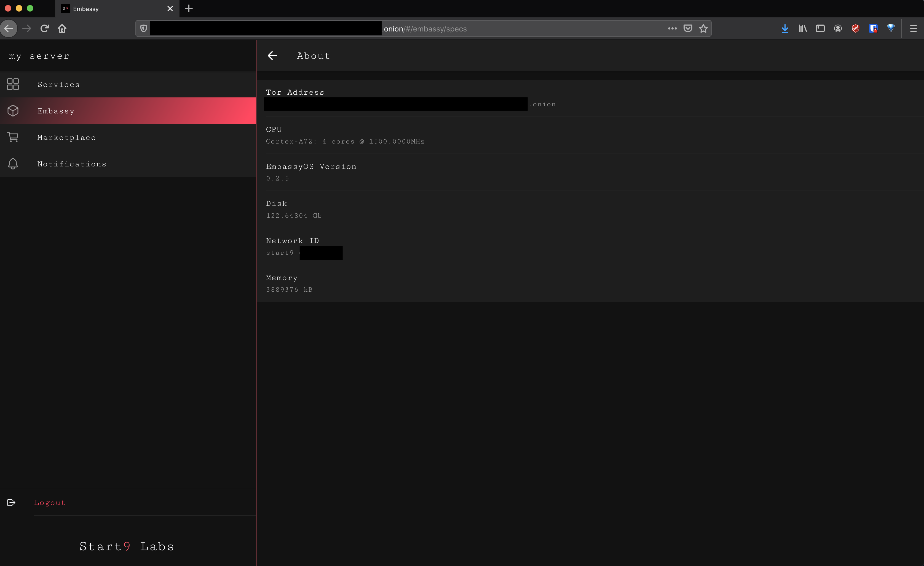Open the Firefox downloads panel
This screenshot has width=924, height=566.
(784, 28)
